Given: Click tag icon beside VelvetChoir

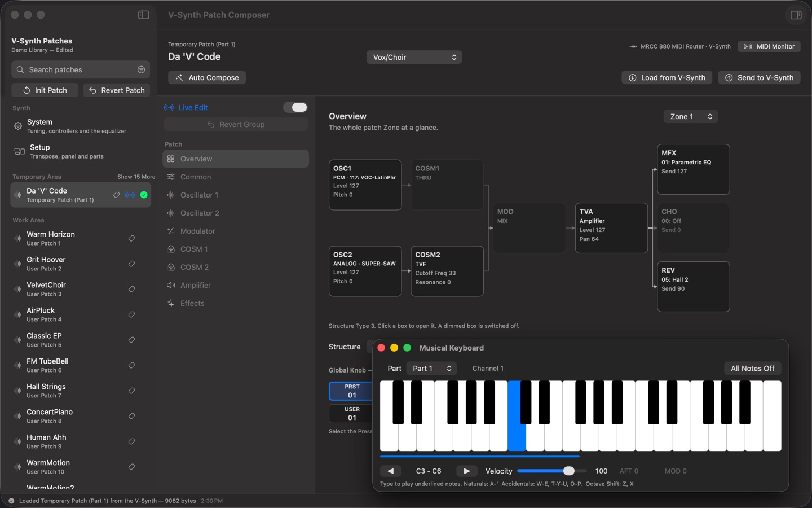Looking at the screenshot, I should (x=131, y=289).
